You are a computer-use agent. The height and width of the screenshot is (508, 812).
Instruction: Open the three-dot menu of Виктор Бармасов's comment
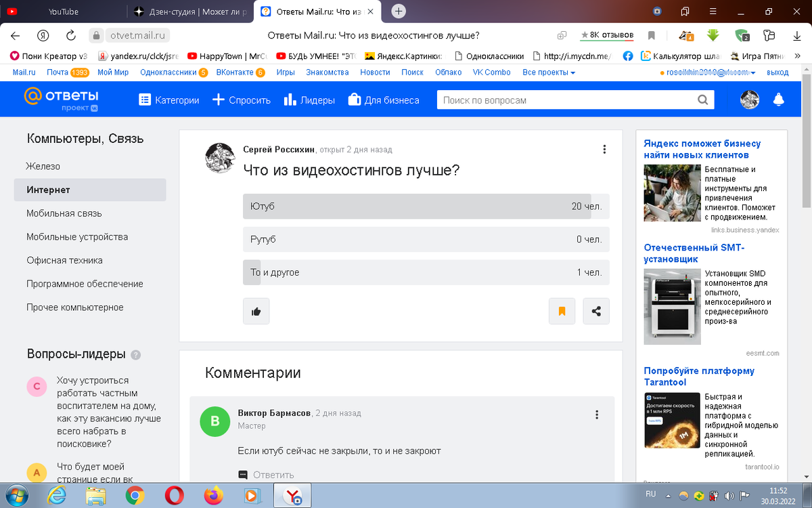[596, 415]
